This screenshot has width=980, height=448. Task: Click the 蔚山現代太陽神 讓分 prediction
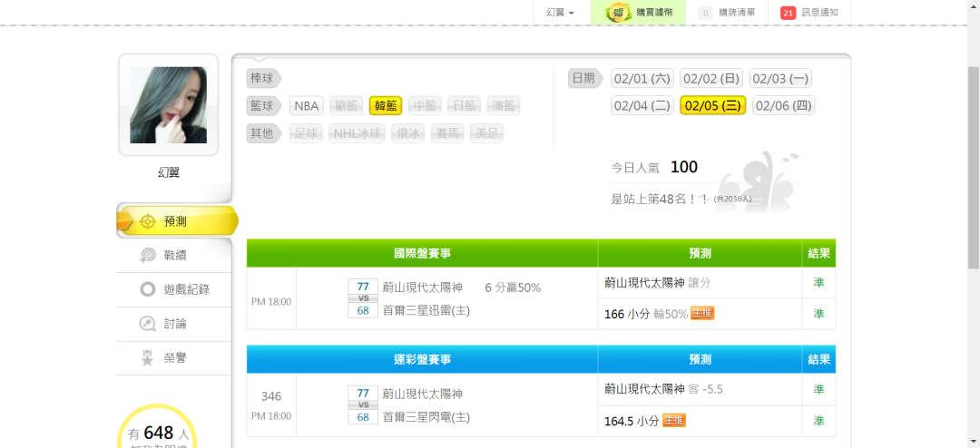(658, 283)
